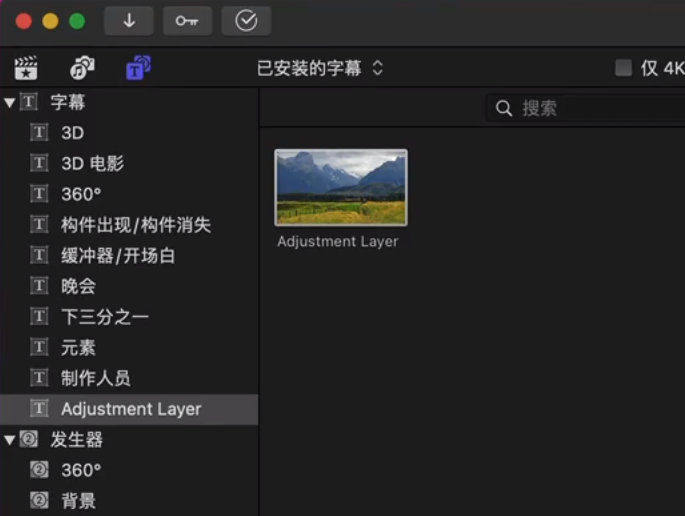Click the Adjustment Layer thumbnail caption
The height and width of the screenshot is (516, 685).
(338, 242)
